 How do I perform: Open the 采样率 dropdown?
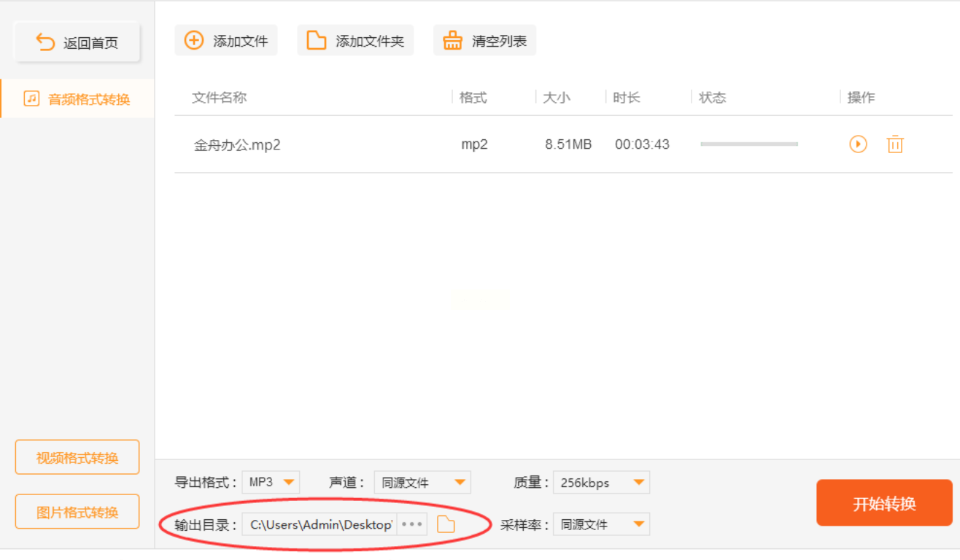pos(601,524)
